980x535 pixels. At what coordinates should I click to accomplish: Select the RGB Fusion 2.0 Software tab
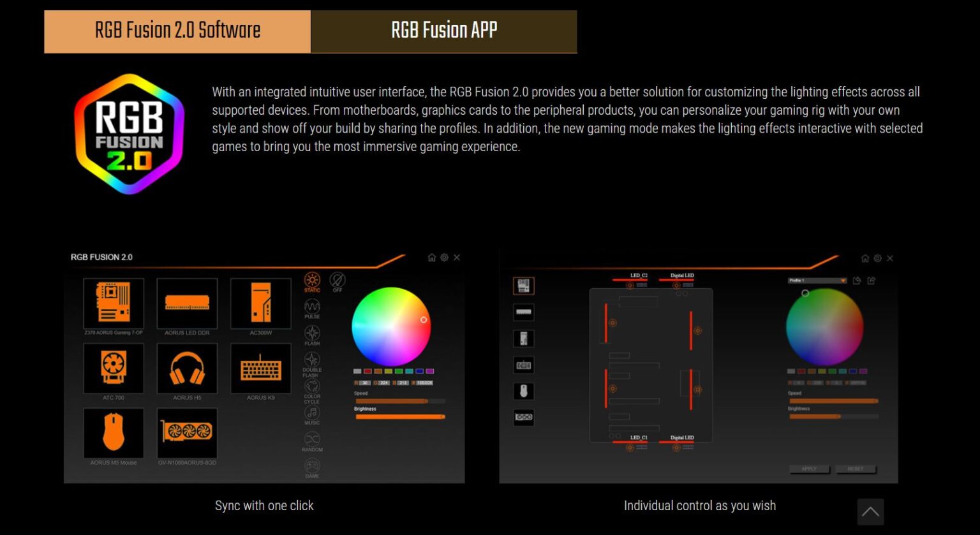(177, 31)
